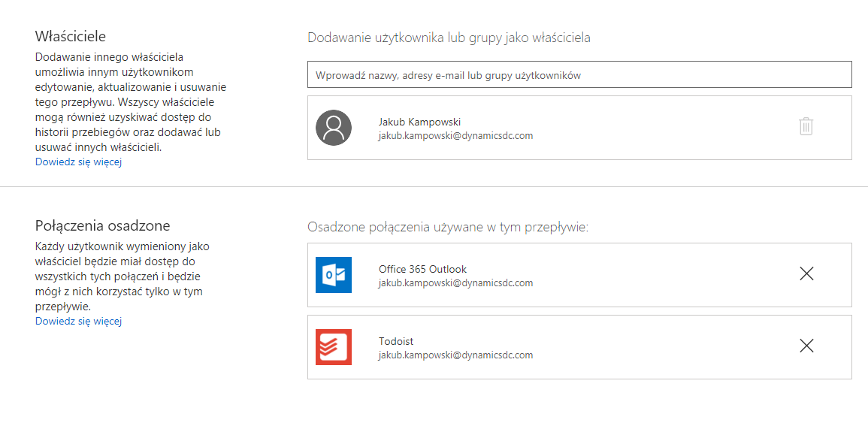Click the Todoist red logo icon
Image resolution: width=868 pixels, height=429 pixels.
coord(333,347)
